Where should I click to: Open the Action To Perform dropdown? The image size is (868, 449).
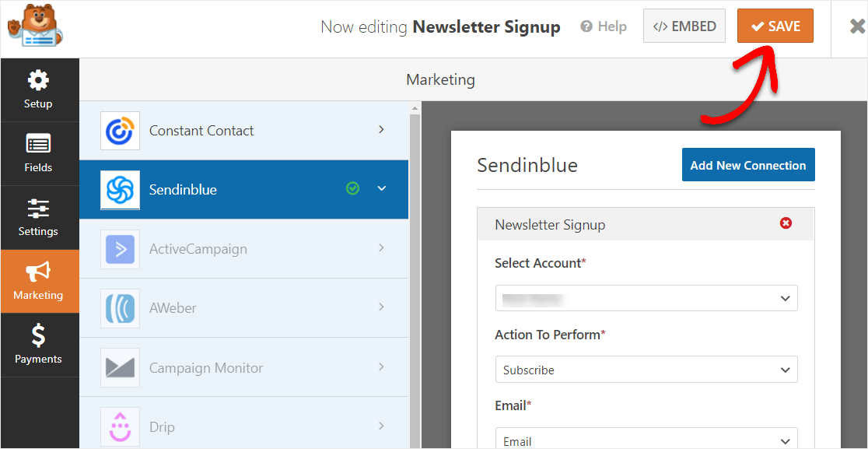pyautogui.click(x=646, y=370)
